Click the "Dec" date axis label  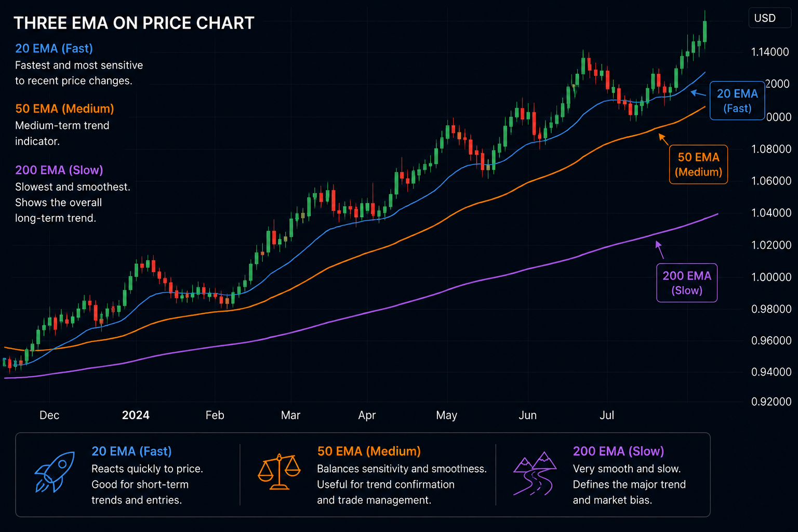[x=49, y=415]
